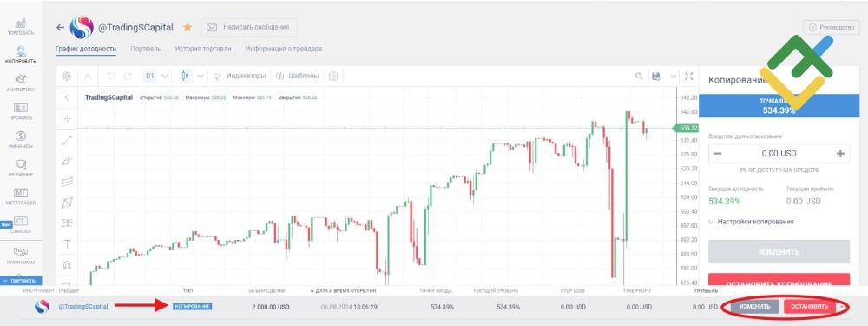868x326 pixels.
Task: Collapse the chart toolbar with up chevron
Action: (88, 76)
